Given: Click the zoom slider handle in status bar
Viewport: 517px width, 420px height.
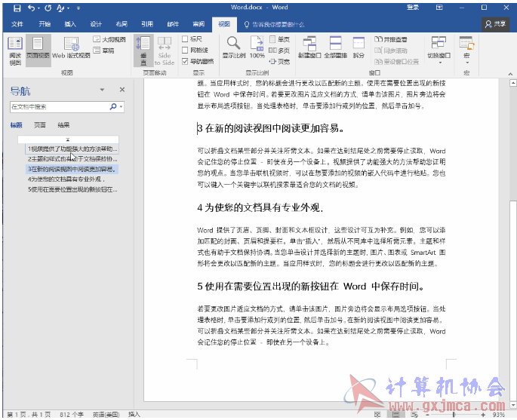Looking at the screenshot, I should (454, 415).
